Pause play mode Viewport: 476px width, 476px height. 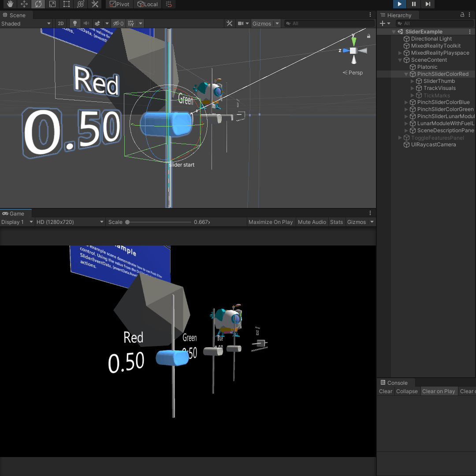tap(413, 4)
